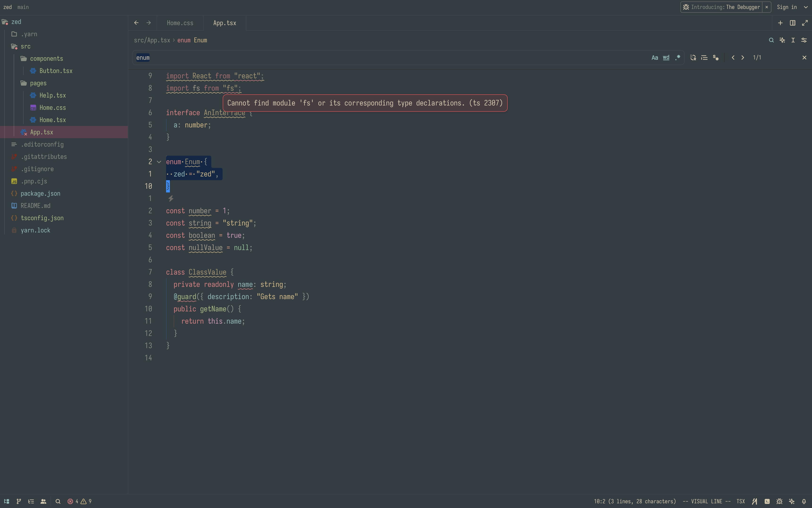Viewport: 812px width, 508px height.
Task: Zoom the pane with expand icon
Action: pos(805,23)
